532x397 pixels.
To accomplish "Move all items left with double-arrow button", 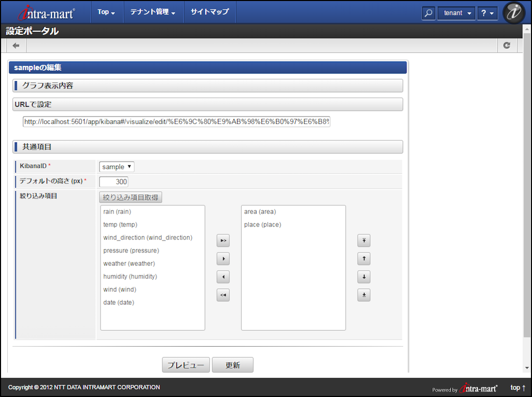I will pos(223,295).
